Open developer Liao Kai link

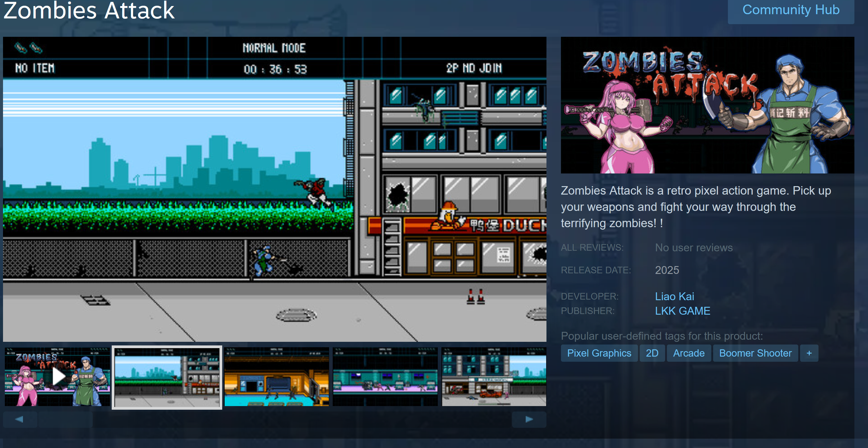674,296
